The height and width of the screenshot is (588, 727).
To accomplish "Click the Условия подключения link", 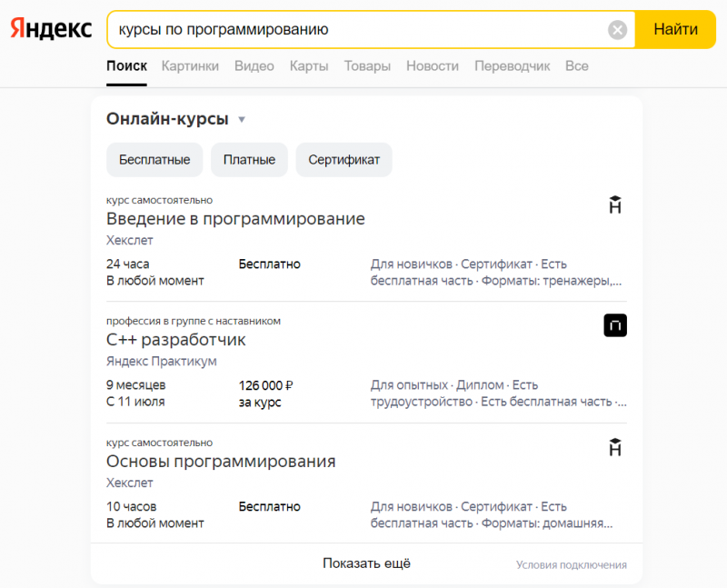I will point(571,564).
